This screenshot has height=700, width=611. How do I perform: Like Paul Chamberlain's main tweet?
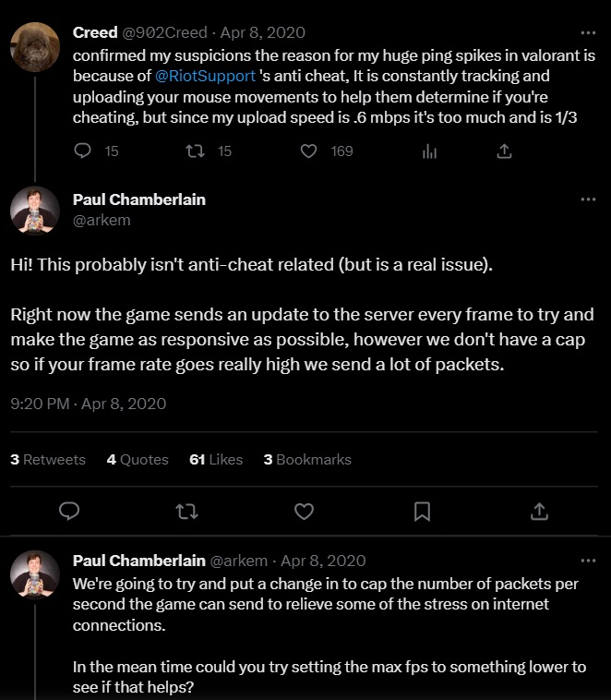click(304, 511)
